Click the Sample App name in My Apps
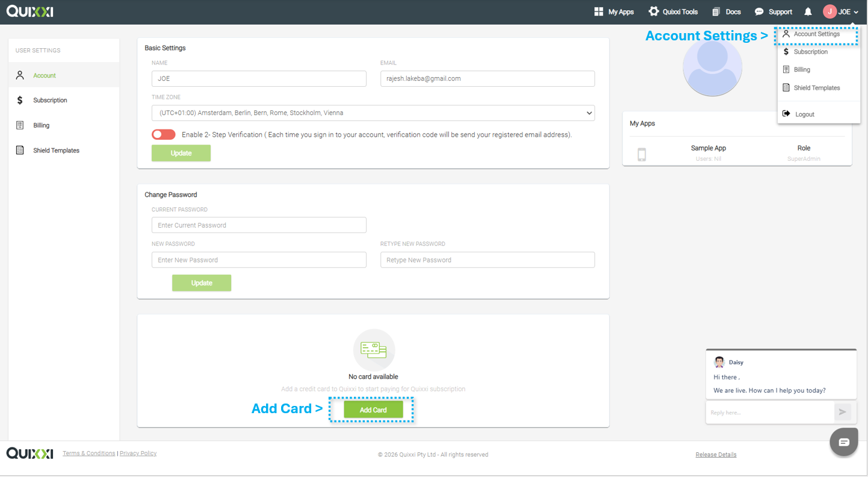868x477 pixels. click(708, 148)
